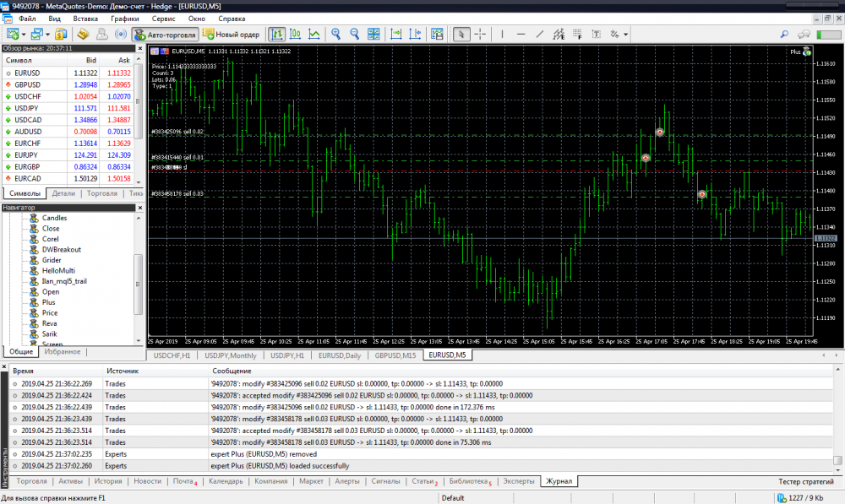
Task: Switch to the GBPUSD,M15 chart tab
Action: pos(395,355)
